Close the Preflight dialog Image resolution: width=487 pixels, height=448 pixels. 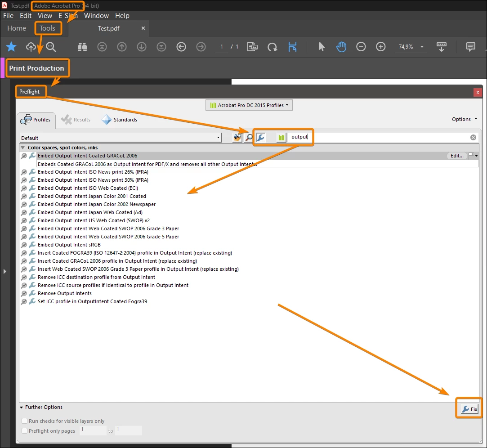coord(478,92)
